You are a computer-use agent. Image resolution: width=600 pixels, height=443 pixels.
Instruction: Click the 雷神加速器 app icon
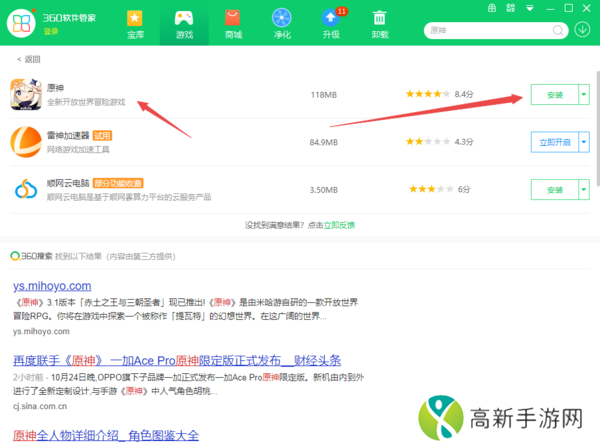point(26,142)
